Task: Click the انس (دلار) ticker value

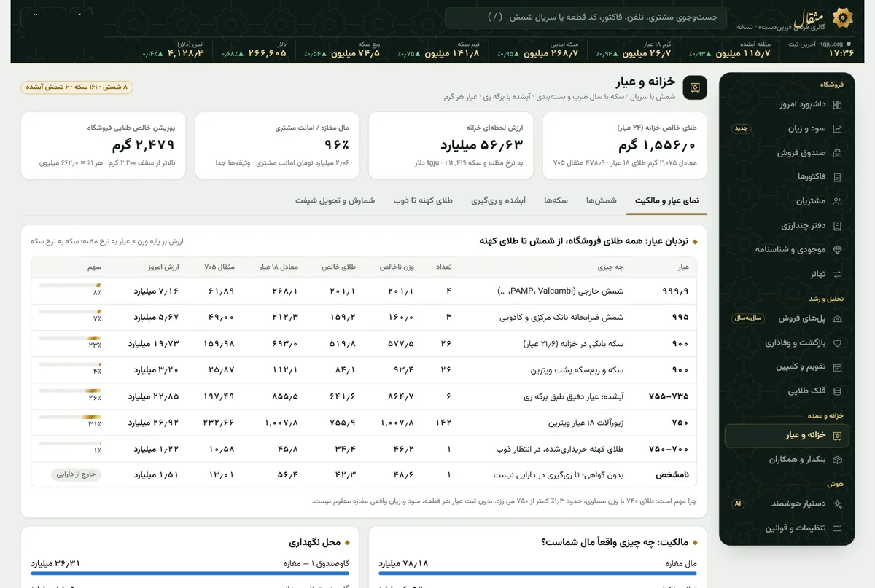Action: (185, 53)
